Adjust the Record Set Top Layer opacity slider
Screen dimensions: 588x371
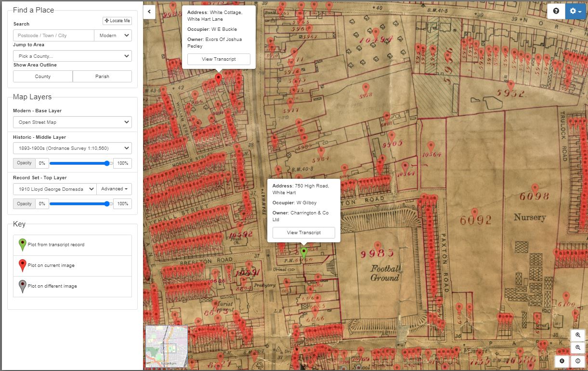80,204
